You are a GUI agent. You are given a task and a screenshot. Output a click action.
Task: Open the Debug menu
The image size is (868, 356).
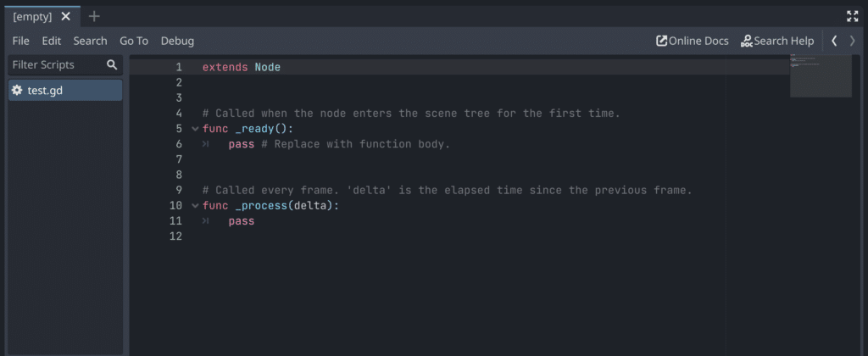coord(177,41)
